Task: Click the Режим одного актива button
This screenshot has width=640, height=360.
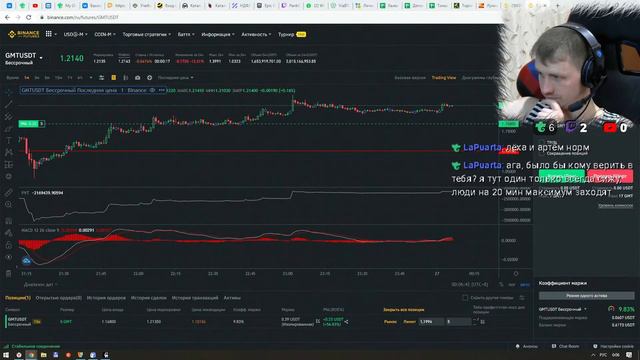Action: click(587, 296)
